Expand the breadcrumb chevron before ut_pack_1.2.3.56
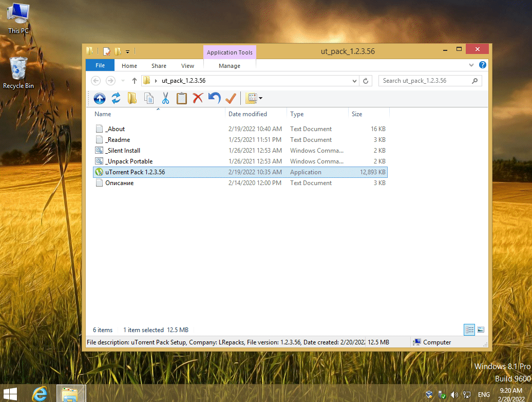This screenshot has height=402, width=532. (x=156, y=81)
